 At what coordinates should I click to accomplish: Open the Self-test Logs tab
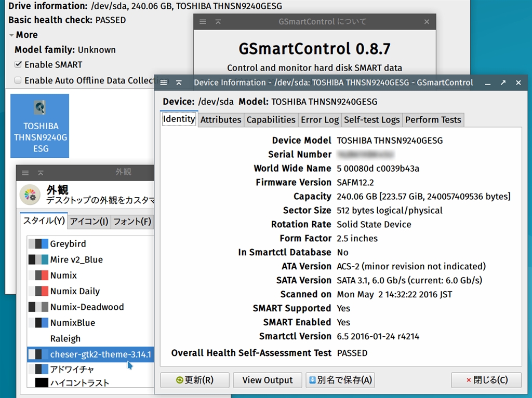(372, 120)
